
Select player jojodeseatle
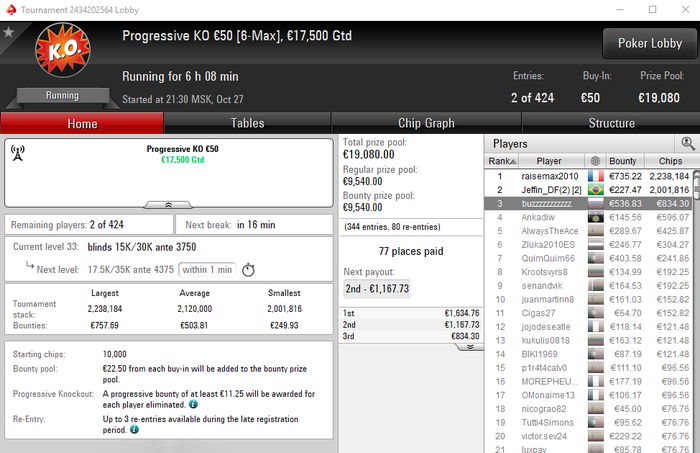[546, 327]
